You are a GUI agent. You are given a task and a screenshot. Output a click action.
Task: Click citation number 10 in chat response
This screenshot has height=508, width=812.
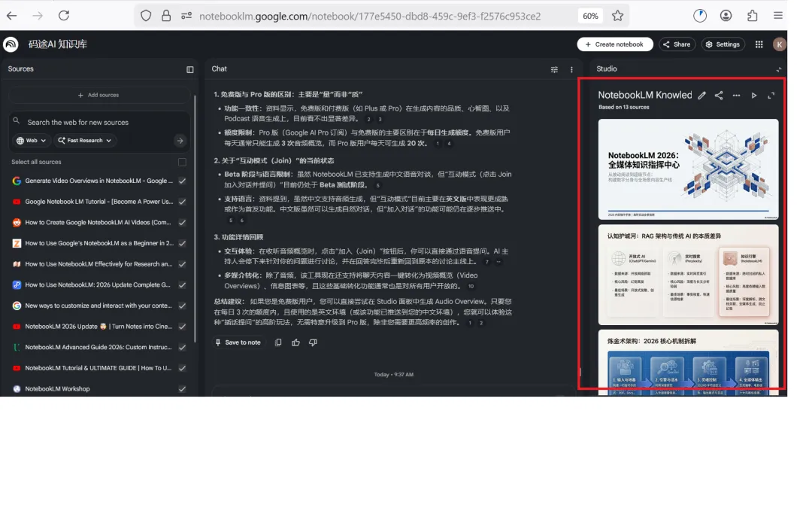[471, 287]
